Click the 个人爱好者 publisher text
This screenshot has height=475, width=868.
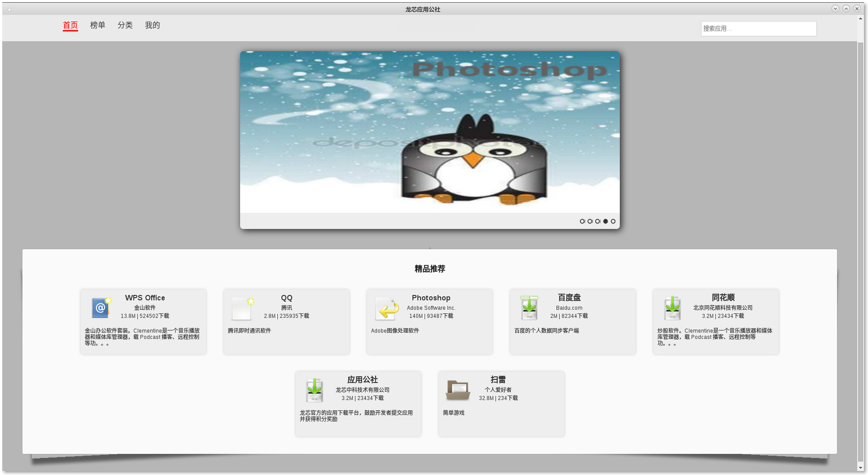click(x=498, y=390)
